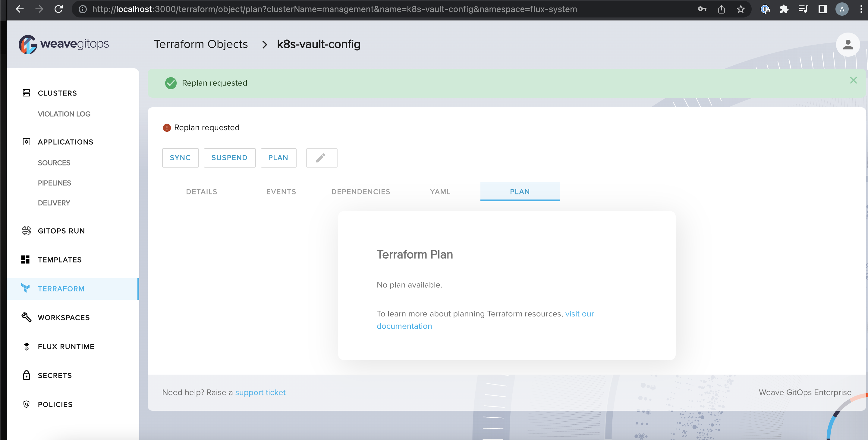The width and height of the screenshot is (868, 440).
Task: Bookmark this page with the star
Action: pos(741,9)
